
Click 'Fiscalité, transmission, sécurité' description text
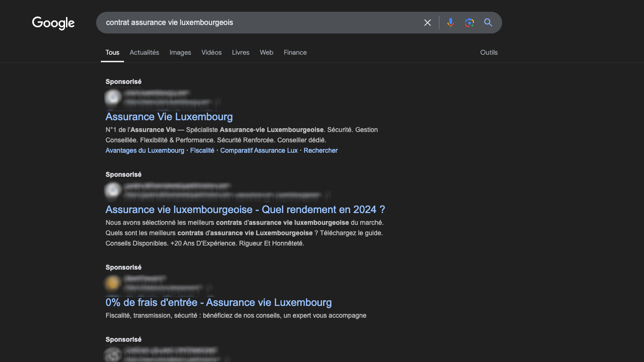tap(236, 315)
